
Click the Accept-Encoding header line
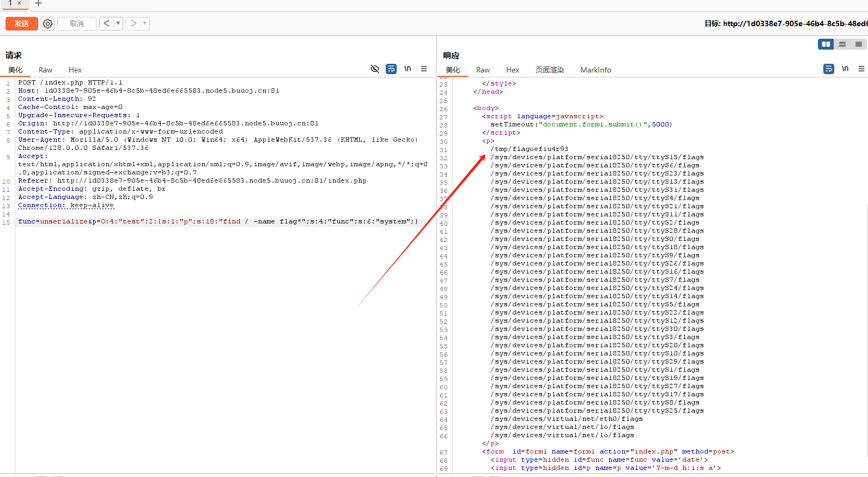[x=92, y=189]
